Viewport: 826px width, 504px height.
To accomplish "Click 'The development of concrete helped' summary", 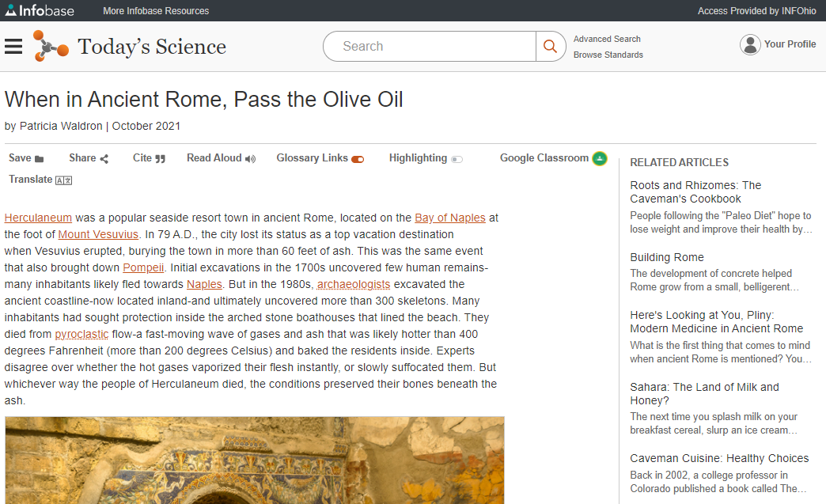I will pyautogui.click(x=714, y=280).
